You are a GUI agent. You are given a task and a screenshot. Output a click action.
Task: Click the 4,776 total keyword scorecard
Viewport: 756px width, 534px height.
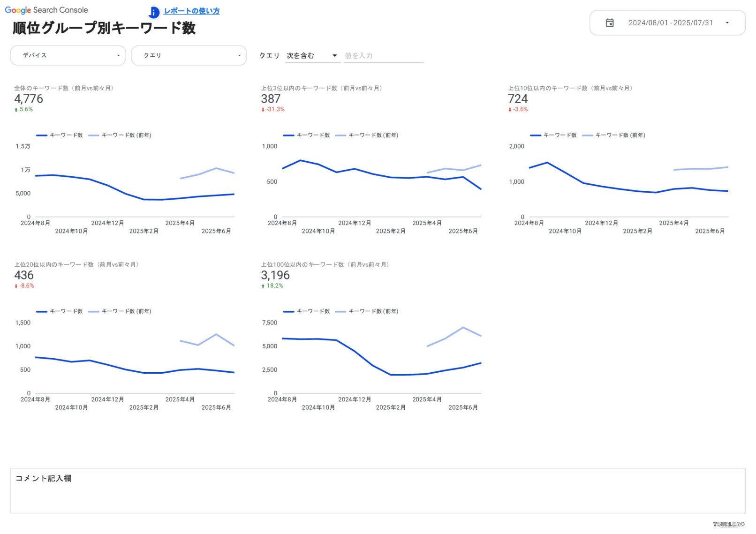(x=29, y=99)
